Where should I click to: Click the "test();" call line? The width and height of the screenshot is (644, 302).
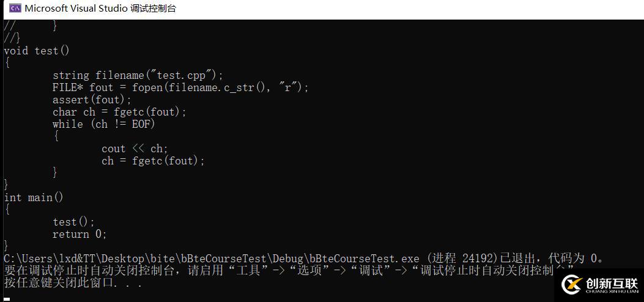pyautogui.click(x=73, y=222)
